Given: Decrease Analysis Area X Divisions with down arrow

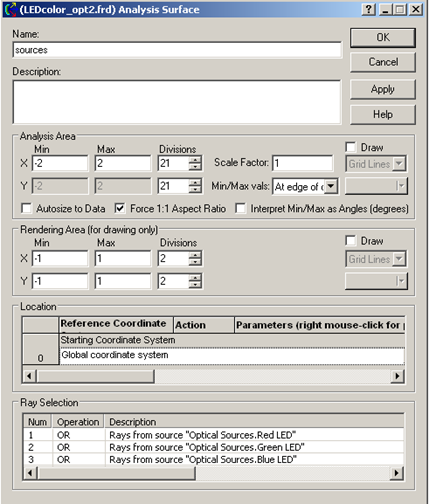Looking at the screenshot, I should (195, 167).
